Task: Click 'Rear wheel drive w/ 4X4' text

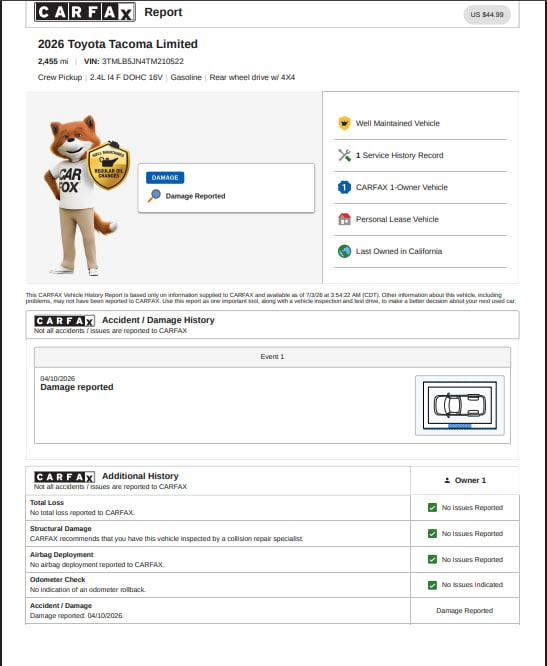Action: tap(252, 77)
